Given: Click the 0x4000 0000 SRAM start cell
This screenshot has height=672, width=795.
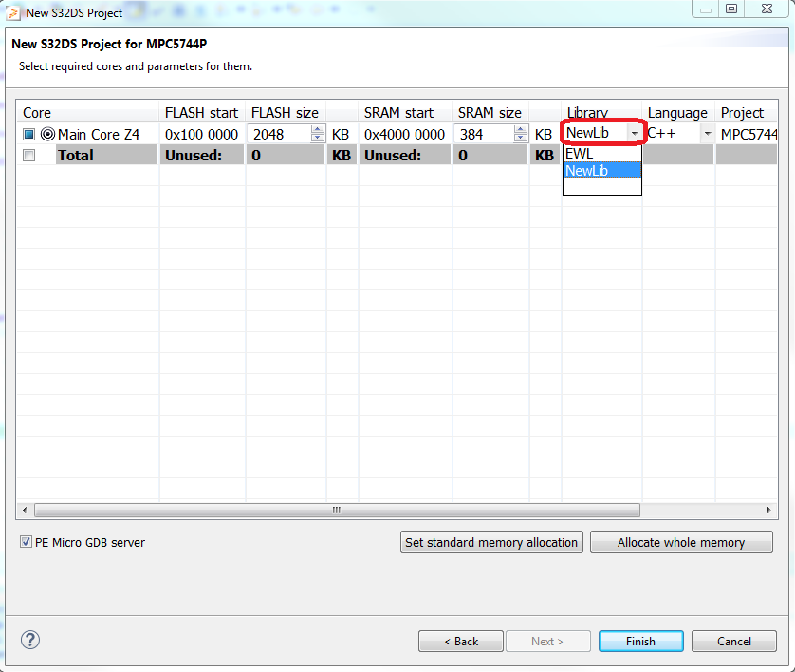Looking at the screenshot, I should [404, 135].
